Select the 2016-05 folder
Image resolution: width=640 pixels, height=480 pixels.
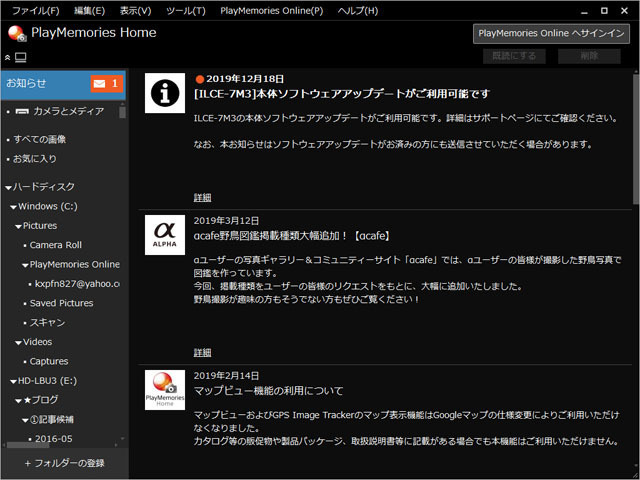point(53,439)
